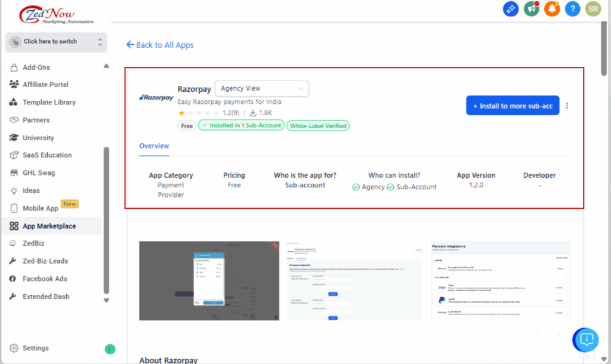This screenshot has height=364, width=611.
Task: Click the Razorpay app logo
Action: 156,97
